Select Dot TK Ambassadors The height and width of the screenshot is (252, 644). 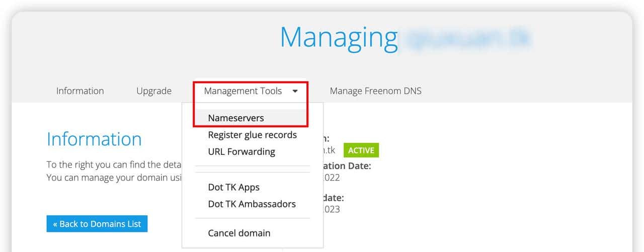[252, 204]
